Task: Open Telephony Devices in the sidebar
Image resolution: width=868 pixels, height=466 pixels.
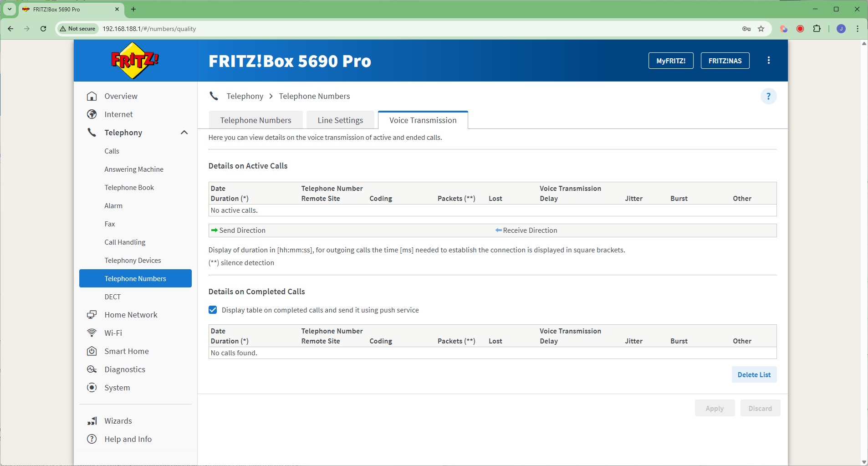Action: [133, 261]
